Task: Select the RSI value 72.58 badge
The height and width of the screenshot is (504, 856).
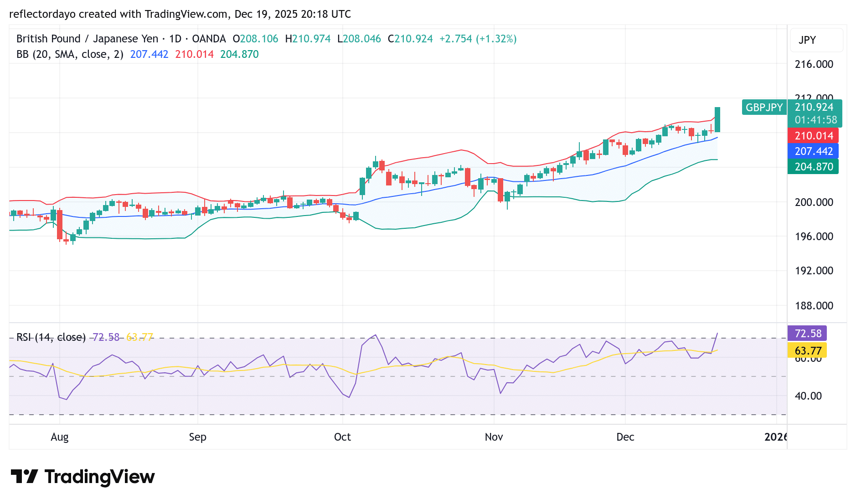Action: (x=807, y=334)
